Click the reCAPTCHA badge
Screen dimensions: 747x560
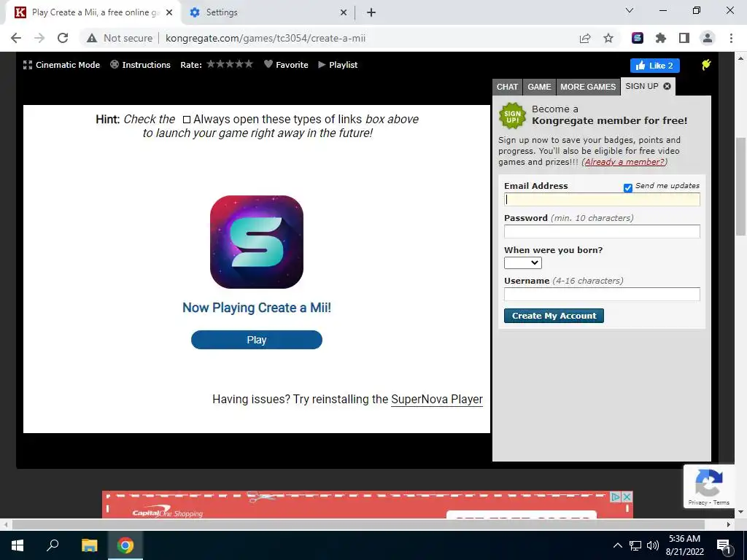pos(709,486)
